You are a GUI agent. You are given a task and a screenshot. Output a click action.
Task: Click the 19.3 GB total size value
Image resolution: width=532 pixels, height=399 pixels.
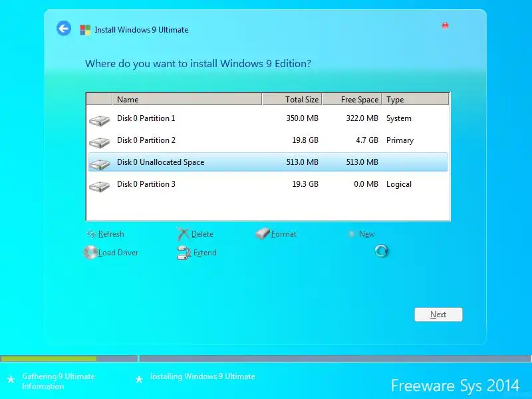click(305, 184)
